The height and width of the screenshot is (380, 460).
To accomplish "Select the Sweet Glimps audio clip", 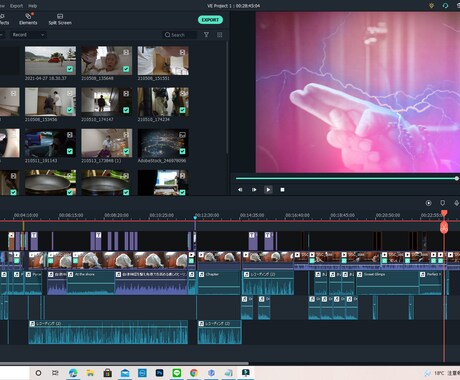I will (387, 283).
